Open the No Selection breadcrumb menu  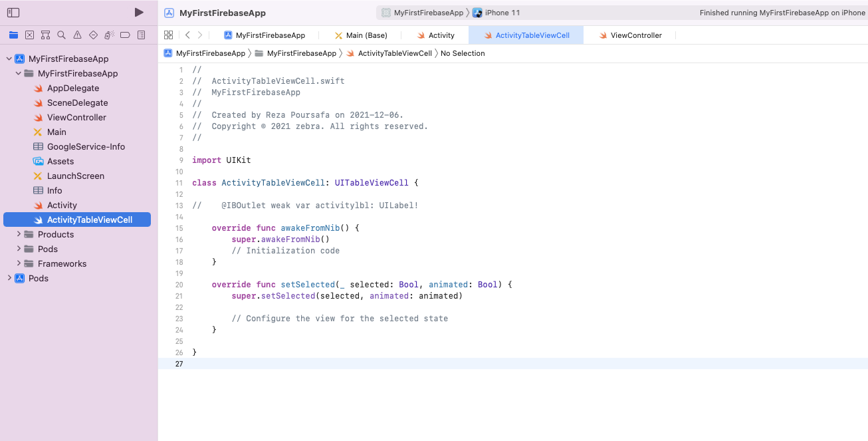tap(463, 53)
